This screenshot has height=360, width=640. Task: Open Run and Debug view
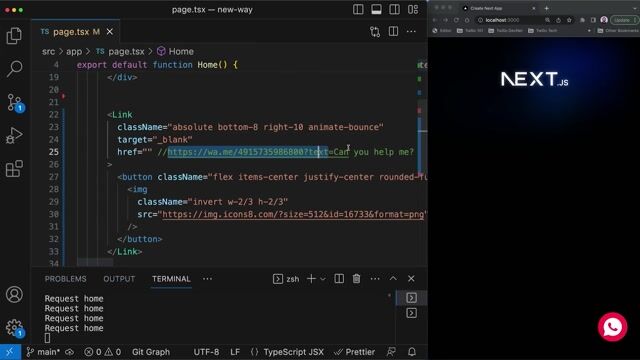coord(14,136)
